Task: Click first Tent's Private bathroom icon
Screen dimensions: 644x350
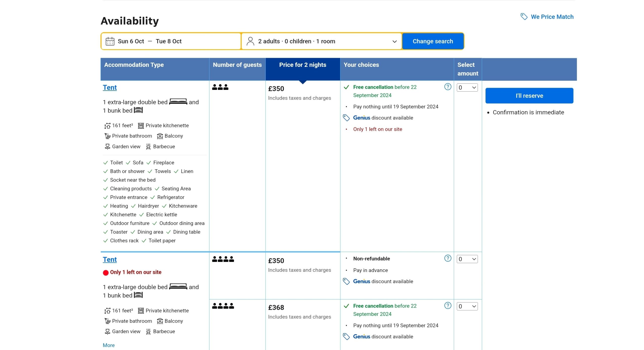Action: click(107, 136)
